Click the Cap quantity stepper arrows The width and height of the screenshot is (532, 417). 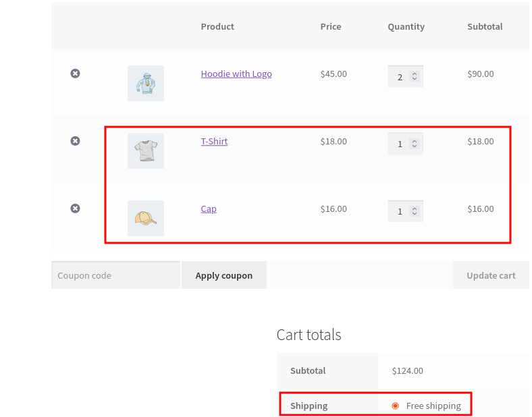415,211
